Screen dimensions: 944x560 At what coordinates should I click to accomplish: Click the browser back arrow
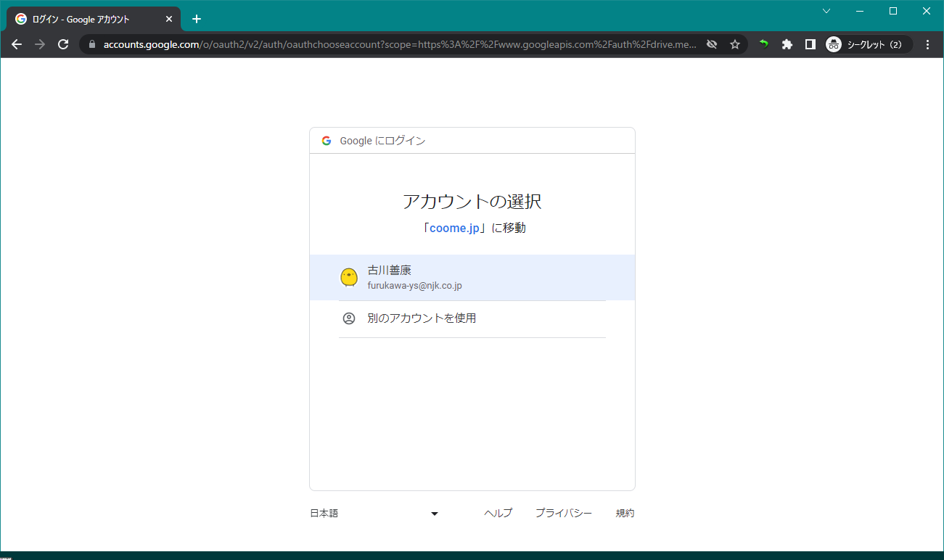coord(17,44)
